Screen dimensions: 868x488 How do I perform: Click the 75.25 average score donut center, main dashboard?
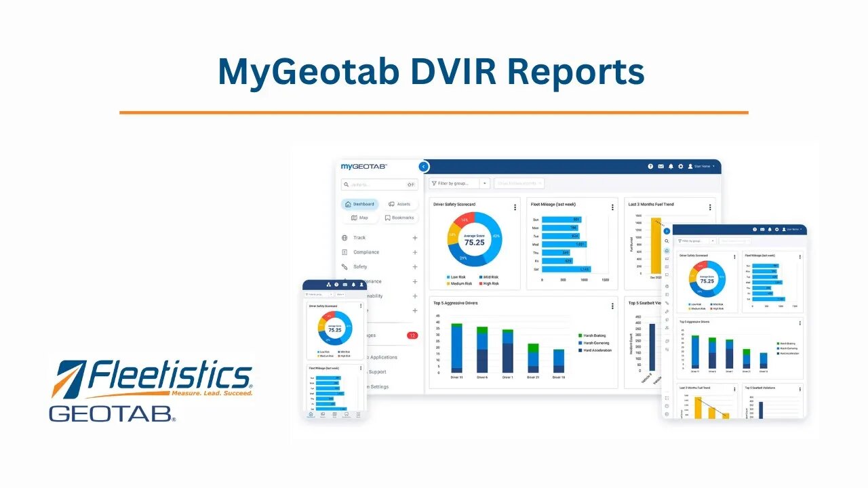pos(475,241)
